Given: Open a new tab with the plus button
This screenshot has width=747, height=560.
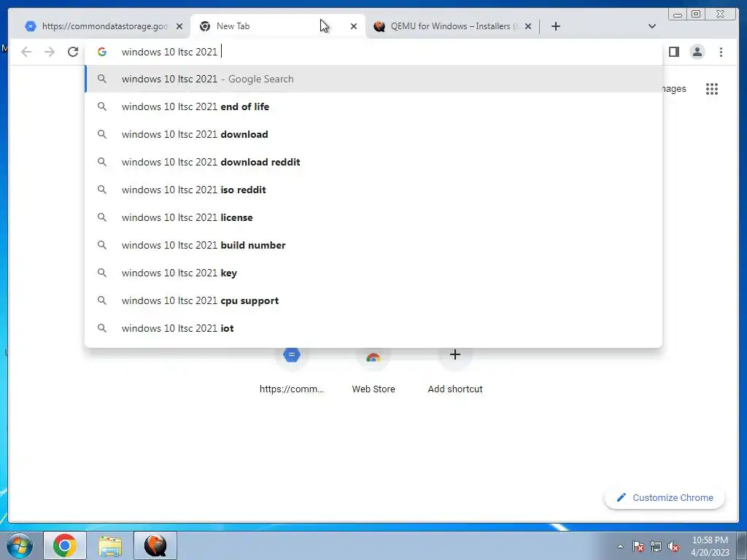Looking at the screenshot, I should [555, 26].
